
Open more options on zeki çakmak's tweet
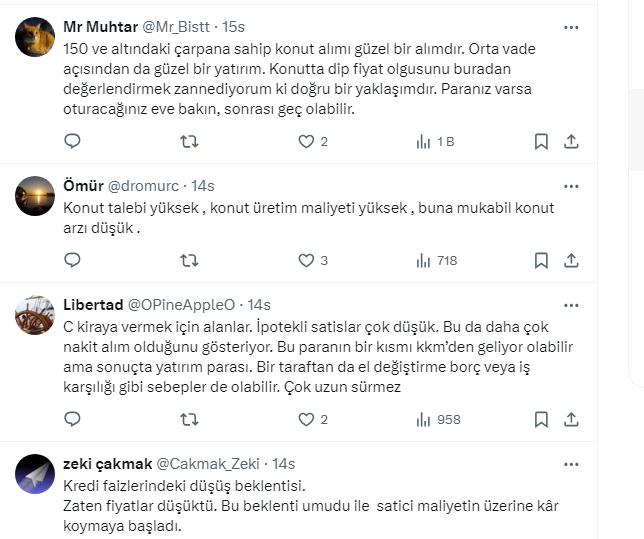(570, 463)
